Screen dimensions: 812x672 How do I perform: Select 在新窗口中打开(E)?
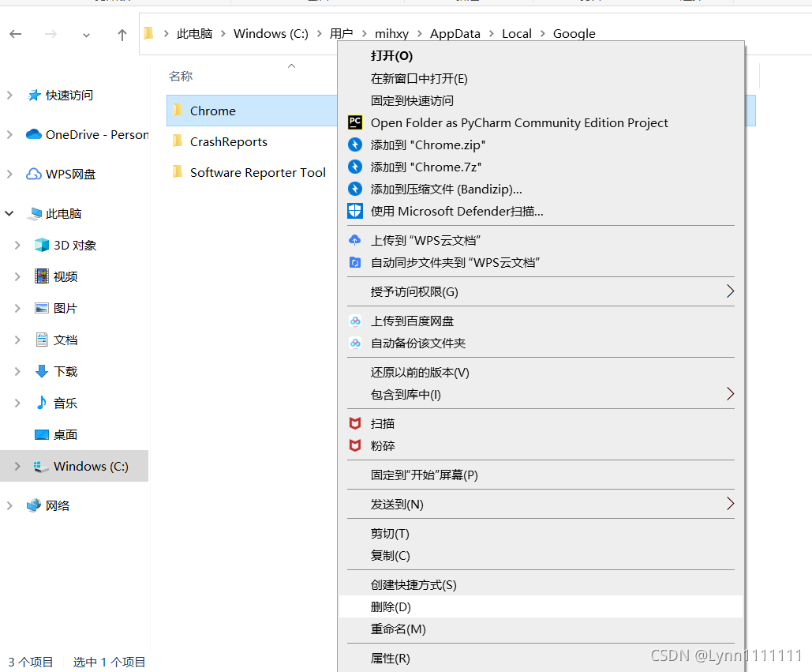(x=541, y=78)
